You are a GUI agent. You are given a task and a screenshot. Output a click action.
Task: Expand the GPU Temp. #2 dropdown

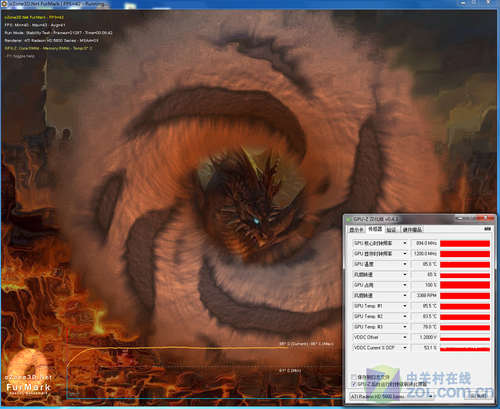pyautogui.click(x=405, y=316)
